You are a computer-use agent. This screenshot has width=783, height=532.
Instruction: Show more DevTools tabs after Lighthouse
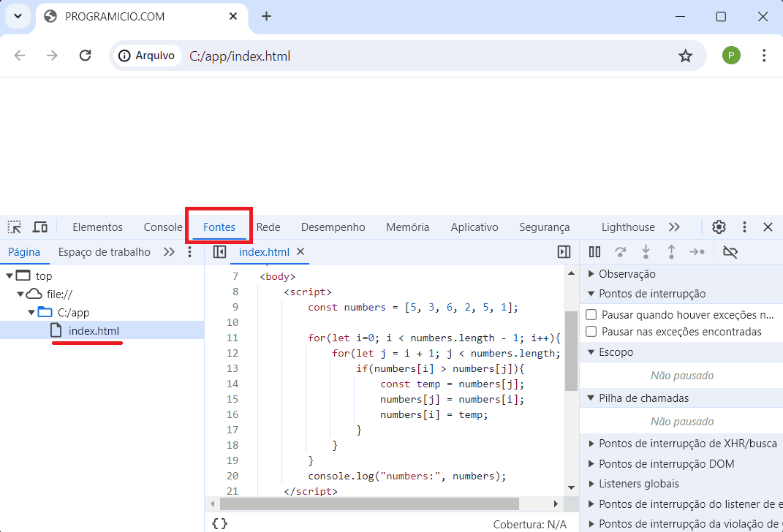pos(674,227)
